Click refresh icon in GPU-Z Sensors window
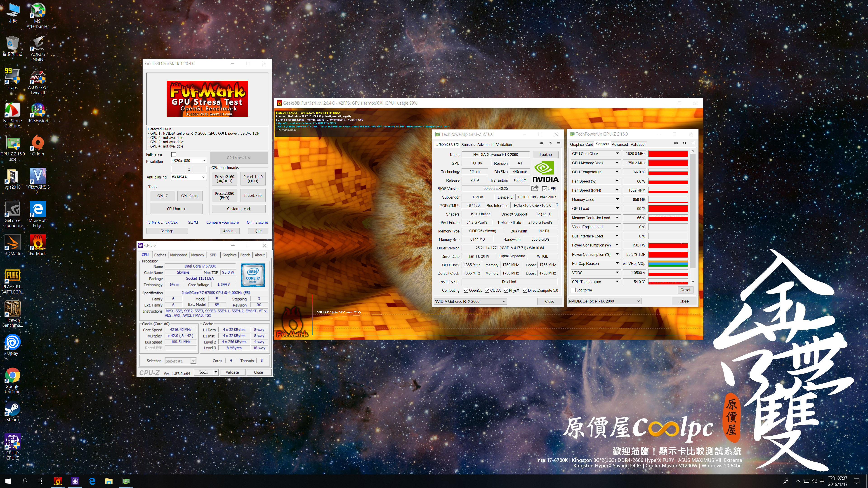The height and width of the screenshot is (488, 868). (684, 143)
